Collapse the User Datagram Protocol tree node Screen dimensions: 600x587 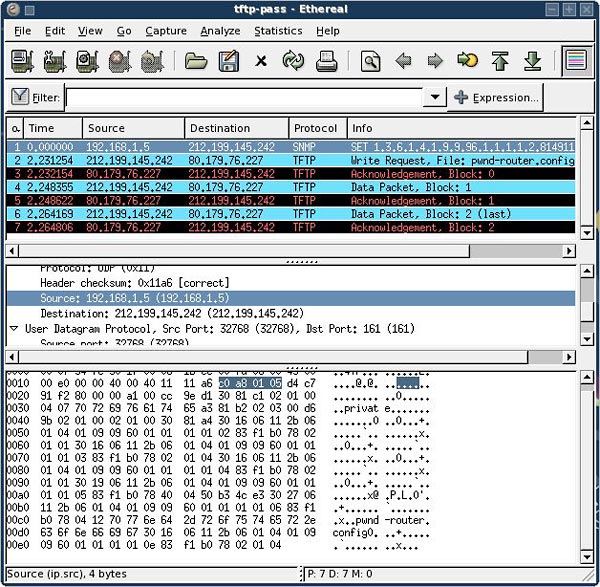(14, 328)
